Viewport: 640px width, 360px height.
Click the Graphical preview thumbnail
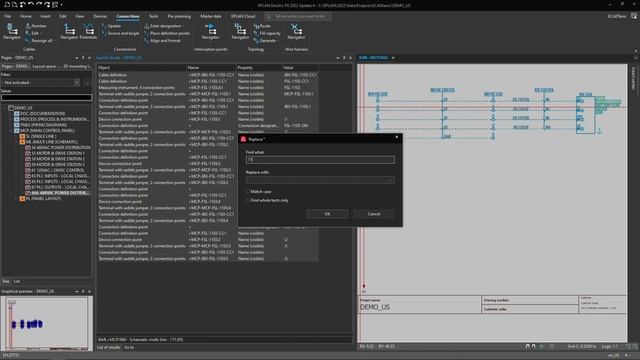(x=47, y=324)
